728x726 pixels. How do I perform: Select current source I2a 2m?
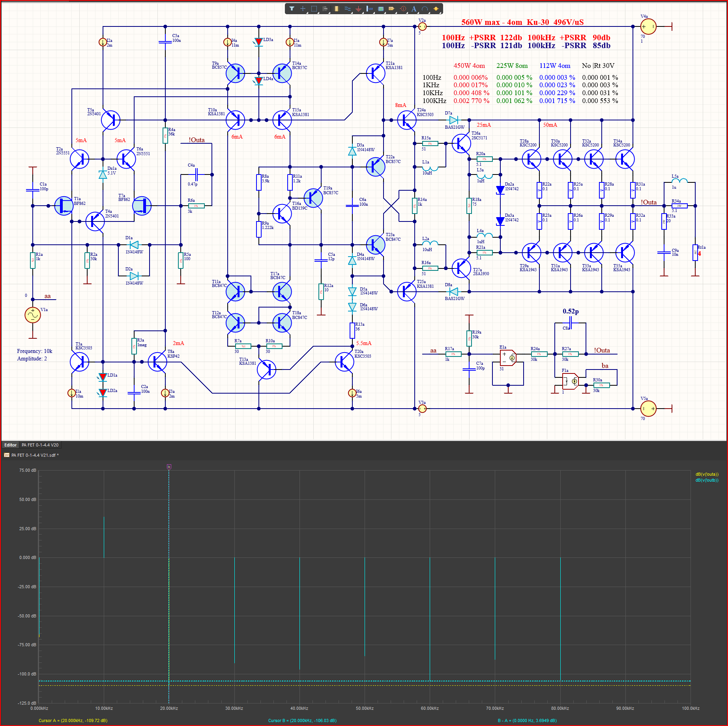pos(103,42)
